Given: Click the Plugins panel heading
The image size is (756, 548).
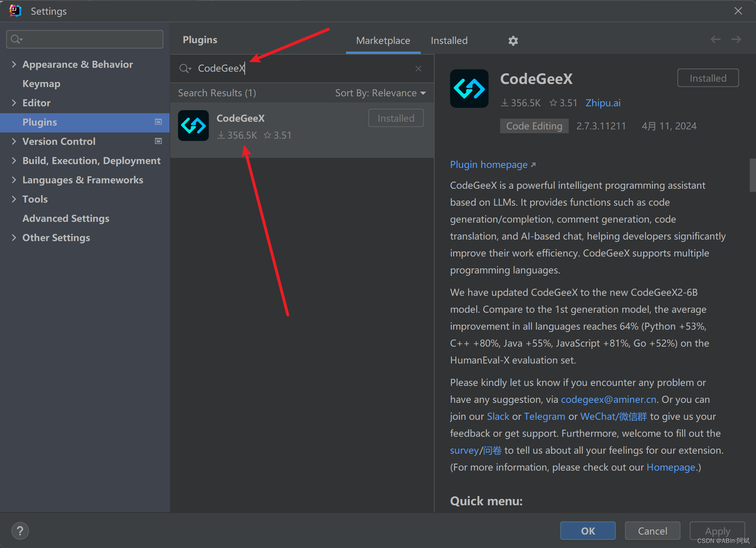Looking at the screenshot, I should 200,40.
